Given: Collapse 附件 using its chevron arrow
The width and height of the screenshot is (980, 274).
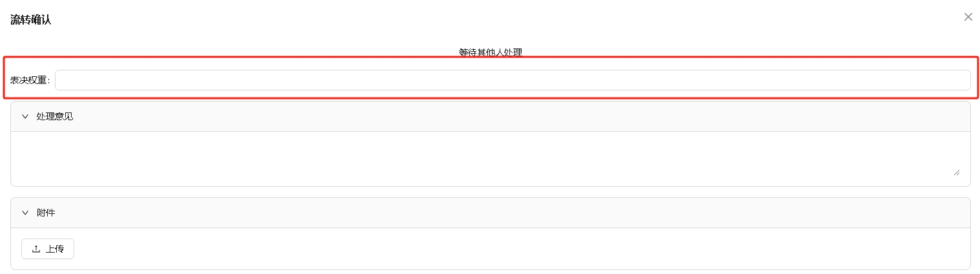Looking at the screenshot, I should (25, 213).
